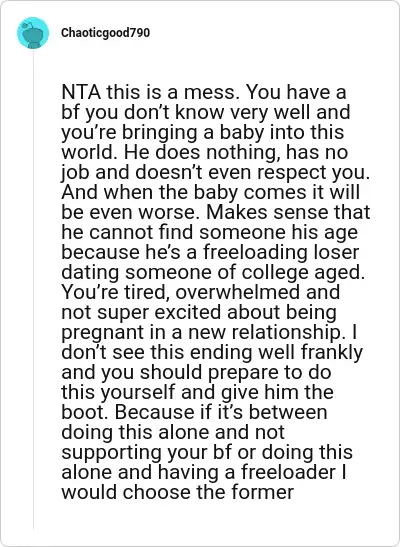Click the line "he cannot find someone his age"
This screenshot has width=400, height=547.
click(x=210, y=232)
